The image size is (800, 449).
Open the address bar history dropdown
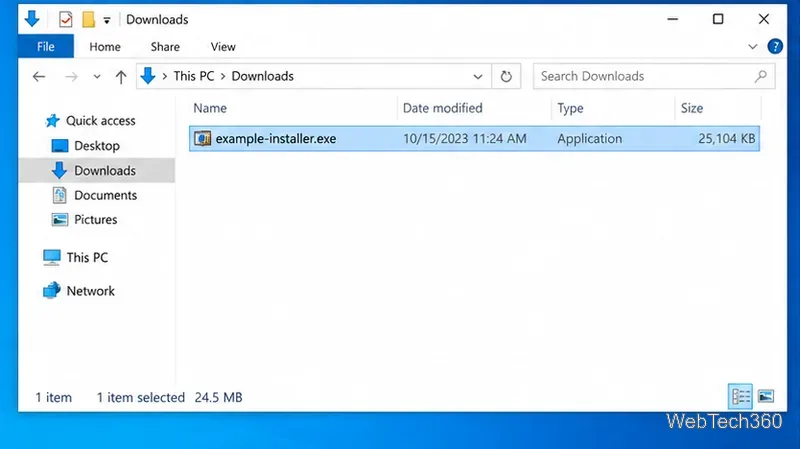tap(478, 77)
